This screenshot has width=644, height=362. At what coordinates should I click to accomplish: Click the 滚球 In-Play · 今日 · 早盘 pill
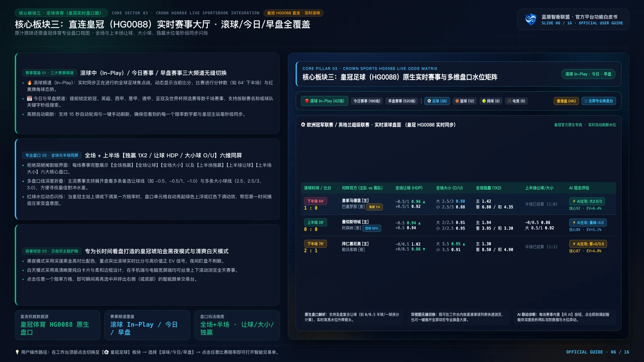(x=588, y=74)
